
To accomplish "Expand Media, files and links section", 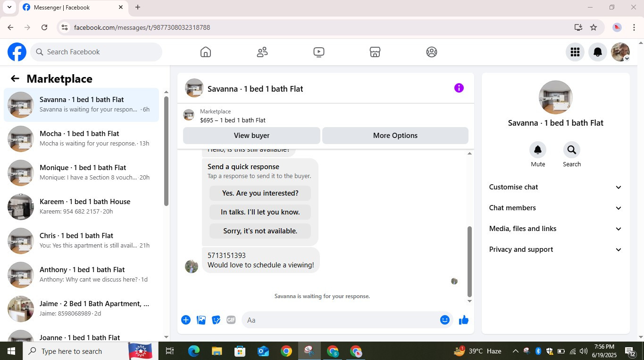I will tap(556, 229).
